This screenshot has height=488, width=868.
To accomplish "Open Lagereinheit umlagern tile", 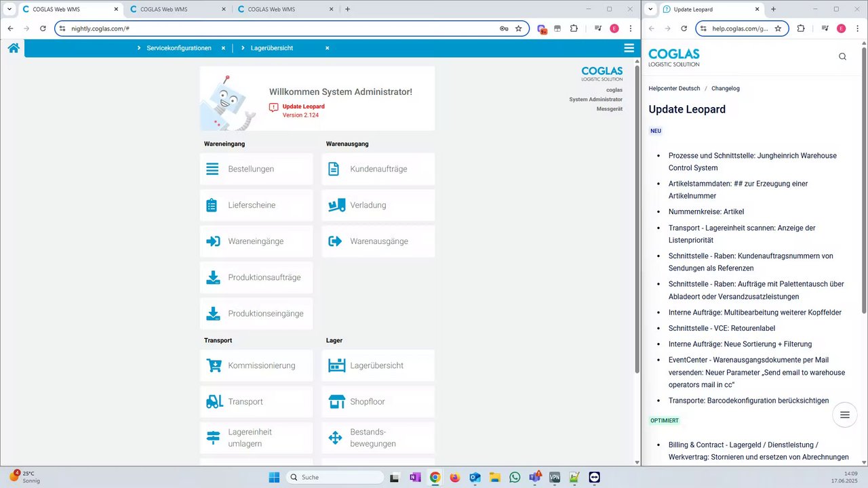I will [x=256, y=438].
